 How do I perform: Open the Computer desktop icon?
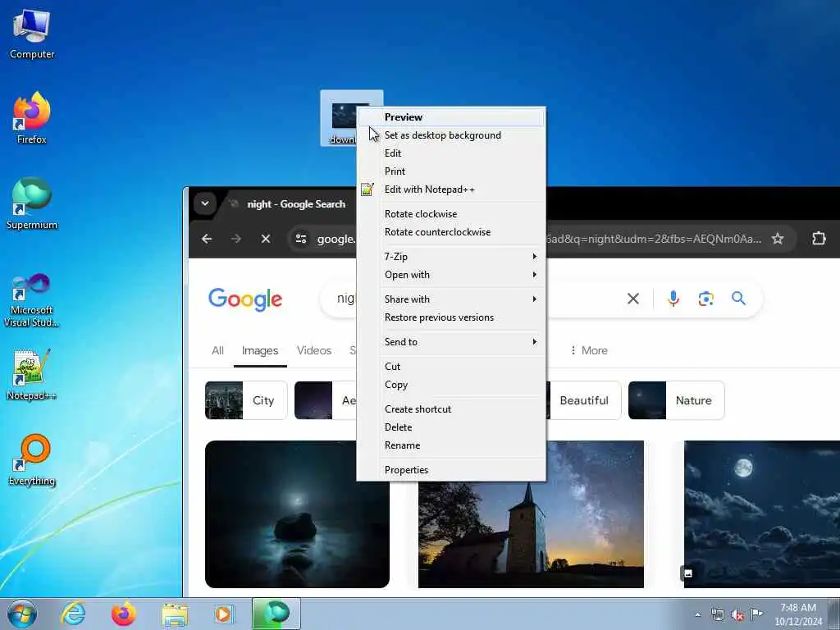(32, 34)
